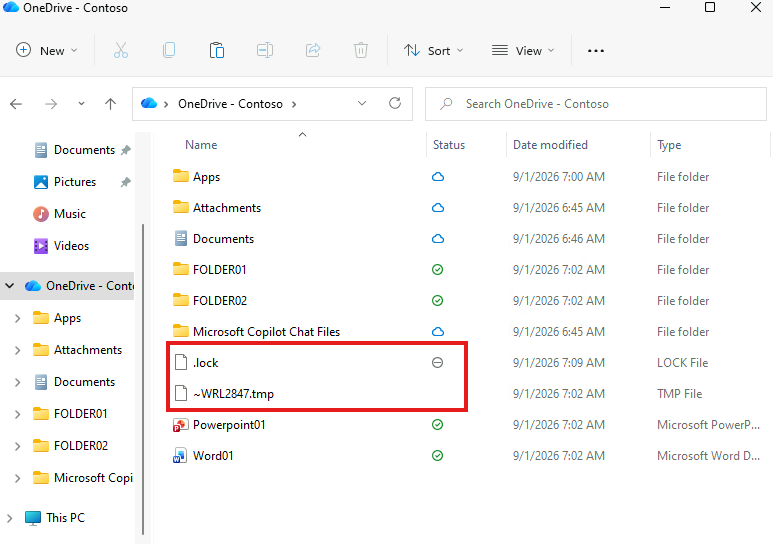Click the excluded status icon for .lock
773x544 pixels.
(x=437, y=363)
